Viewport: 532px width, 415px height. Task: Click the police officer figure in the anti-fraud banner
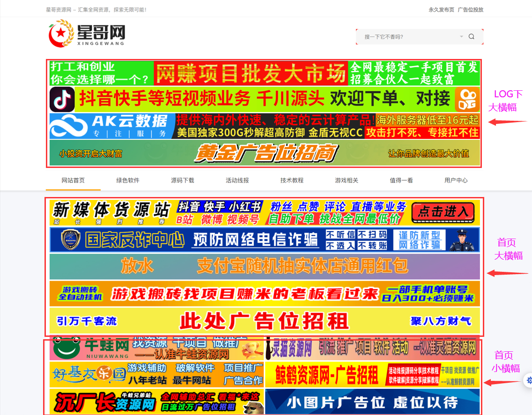pos(462,240)
